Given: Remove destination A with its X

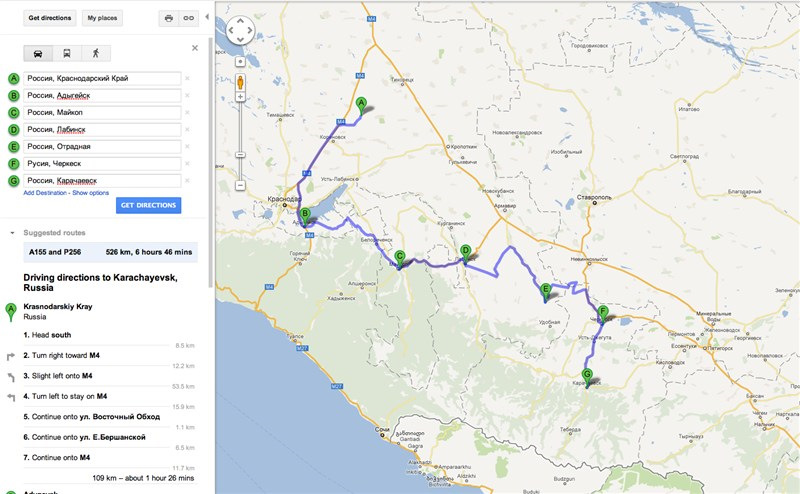Looking at the screenshot, I should (x=187, y=79).
